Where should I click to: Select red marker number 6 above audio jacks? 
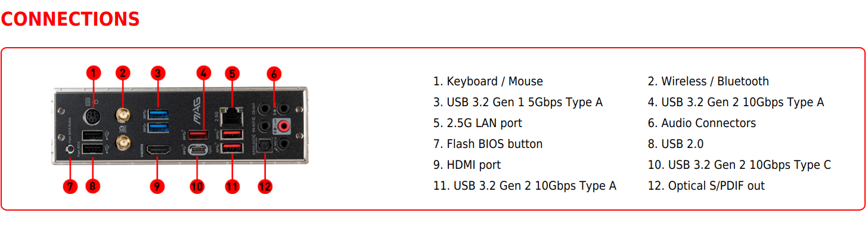(274, 74)
